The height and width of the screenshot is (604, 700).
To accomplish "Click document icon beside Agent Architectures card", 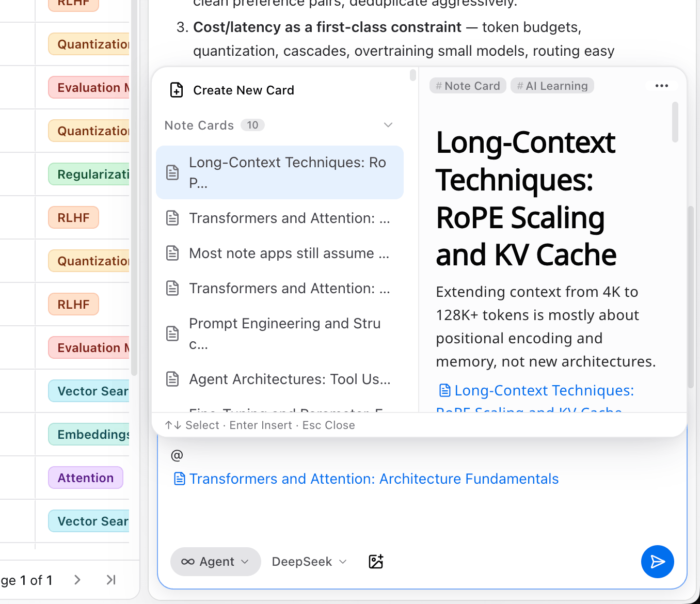I will [172, 379].
